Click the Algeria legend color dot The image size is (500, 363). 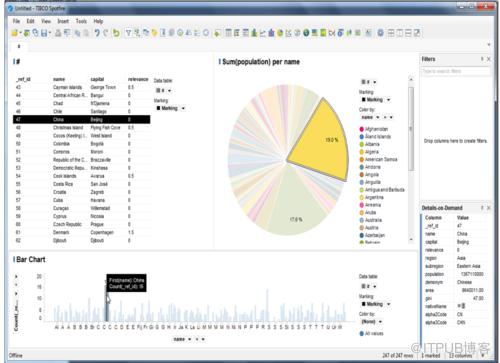click(x=361, y=152)
